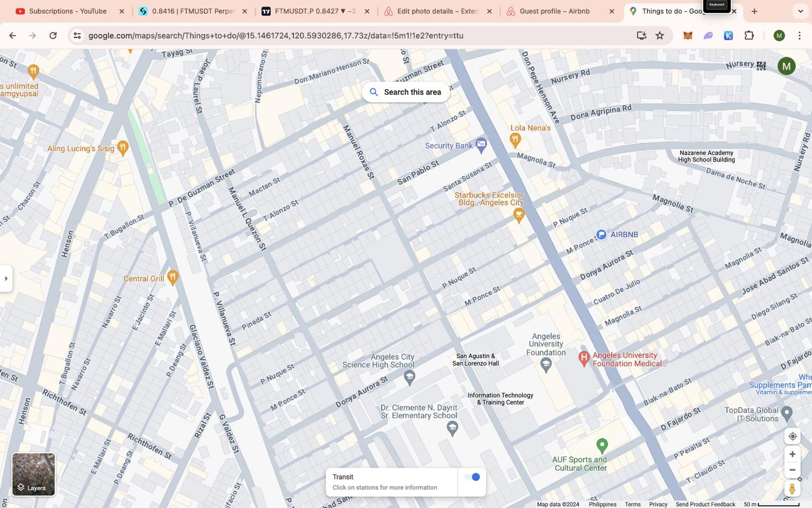This screenshot has height=508, width=812.
Task: Select the unlimited samgyupsal restaurant pin
Action: point(33,72)
